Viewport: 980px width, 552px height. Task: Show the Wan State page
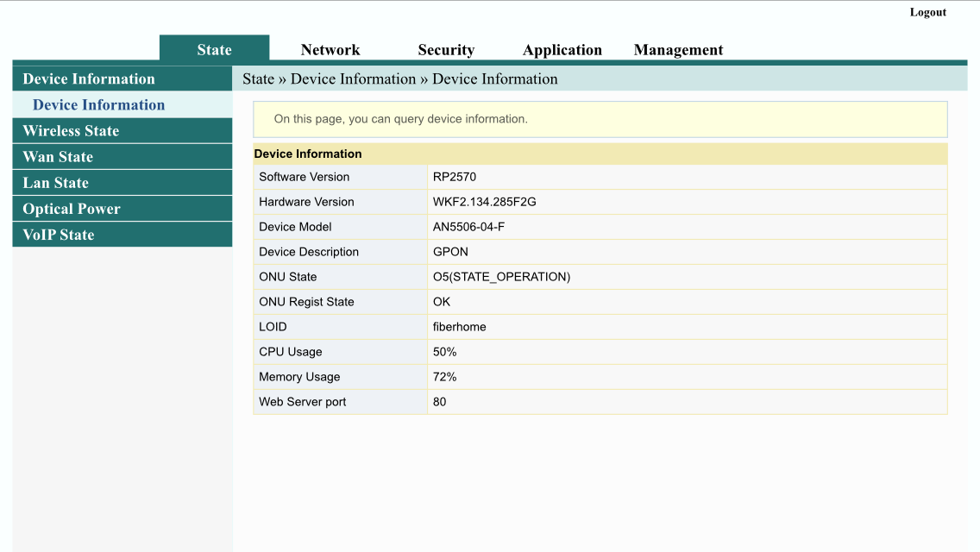(122, 156)
